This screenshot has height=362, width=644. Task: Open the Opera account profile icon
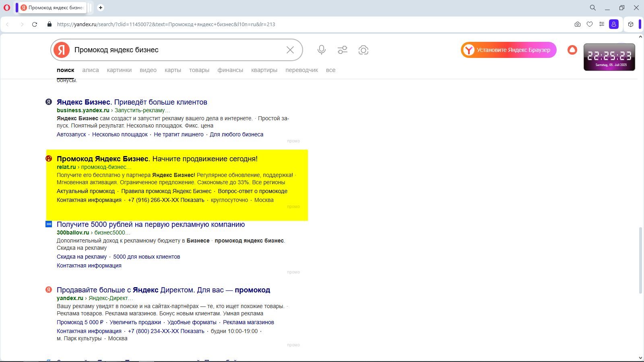[614, 24]
